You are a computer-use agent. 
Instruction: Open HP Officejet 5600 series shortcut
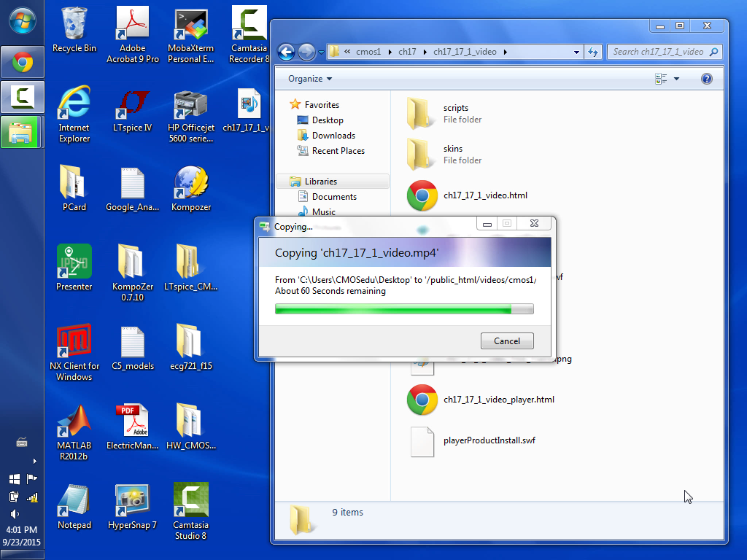click(x=190, y=114)
